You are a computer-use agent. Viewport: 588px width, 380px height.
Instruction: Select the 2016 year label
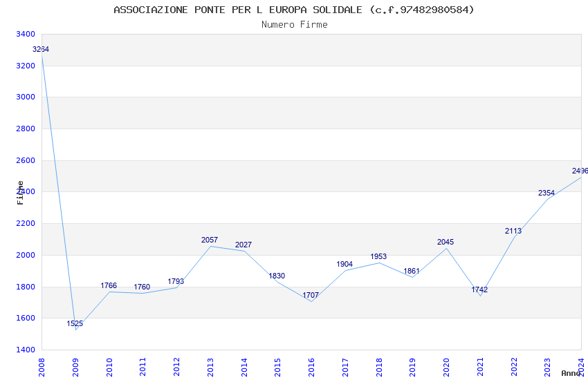coord(311,367)
